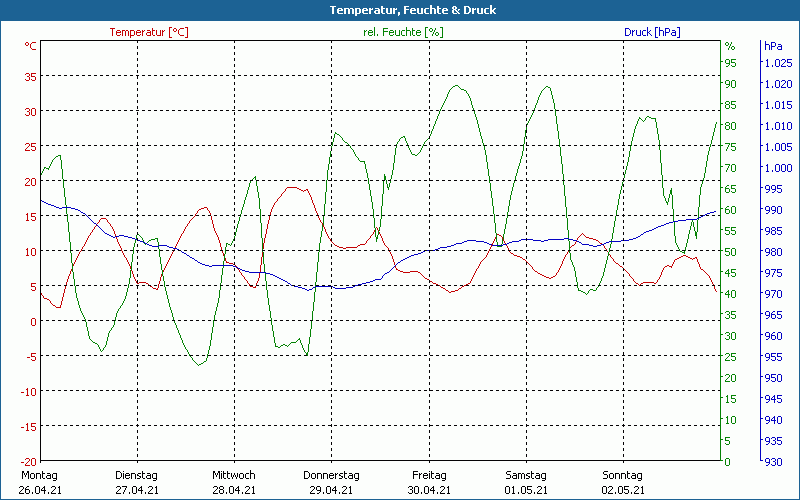
Task: Click the "Donnerstag" day label
Action: 331,476
